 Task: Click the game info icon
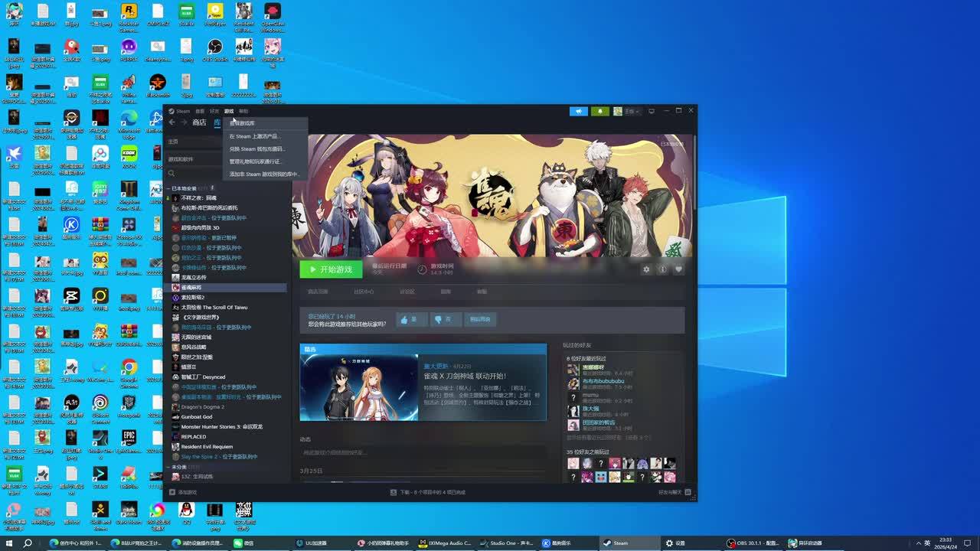coord(662,269)
